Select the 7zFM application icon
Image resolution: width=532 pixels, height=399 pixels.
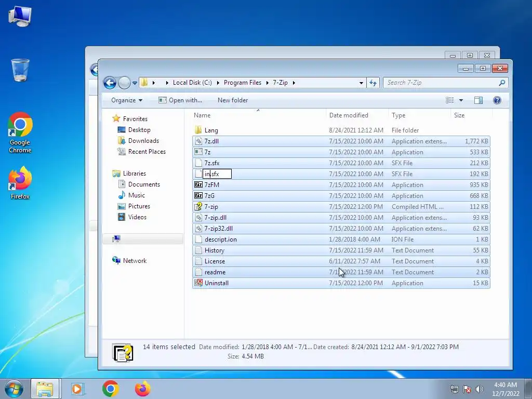tap(198, 185)
